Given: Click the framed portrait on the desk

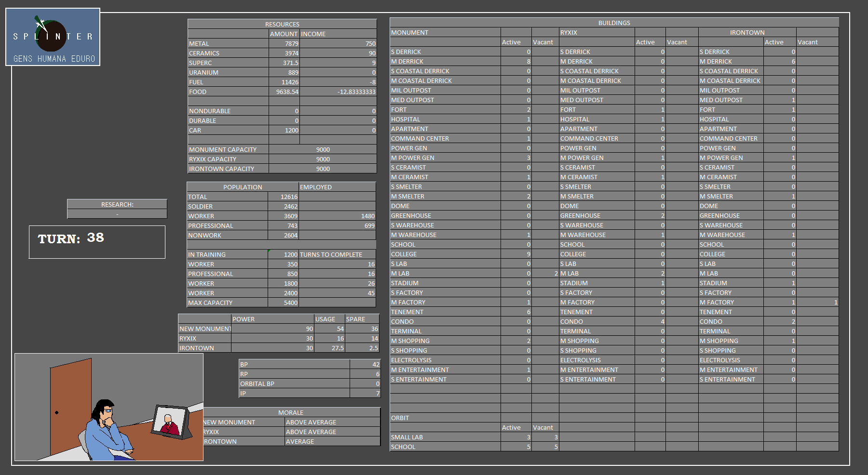Looking at the screenshot, I should pyautogui.click(x=170, y=422).
